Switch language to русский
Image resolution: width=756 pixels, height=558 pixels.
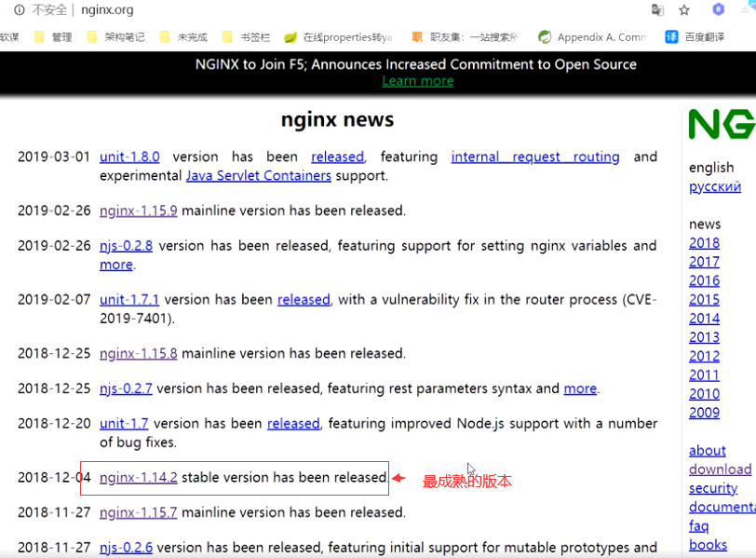coord(715,186)
